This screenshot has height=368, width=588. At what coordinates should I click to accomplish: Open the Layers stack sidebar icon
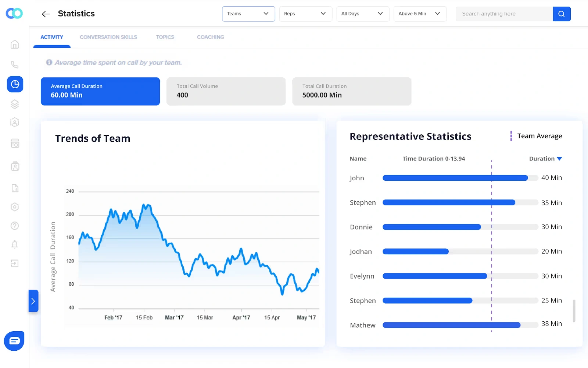point(15,104)
